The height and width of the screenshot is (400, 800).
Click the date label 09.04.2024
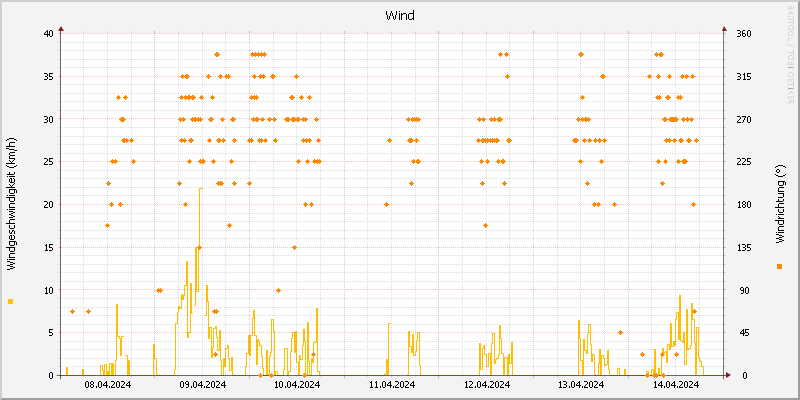click(x=203, y=385)
